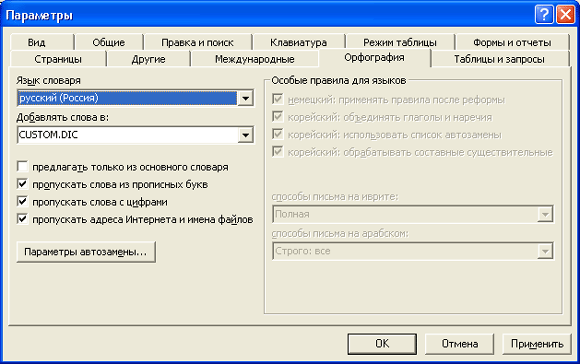This screenshot has width=580, height=364.
Task: Click the help question mark icon
Action: click(544, 15)
